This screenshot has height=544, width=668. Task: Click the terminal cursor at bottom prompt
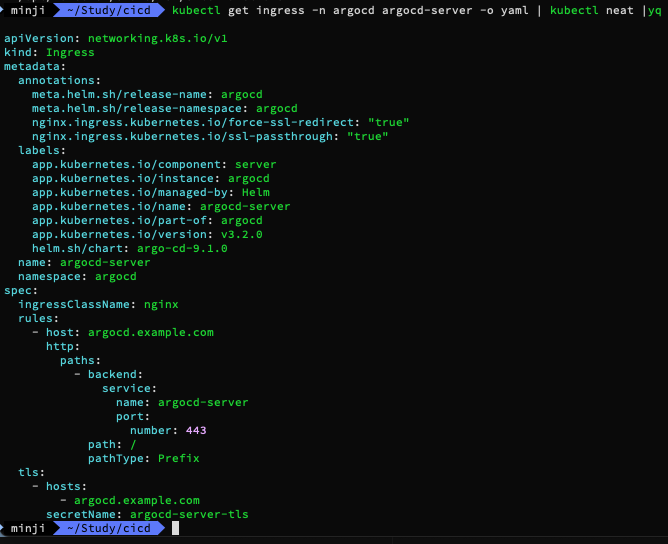175,528
